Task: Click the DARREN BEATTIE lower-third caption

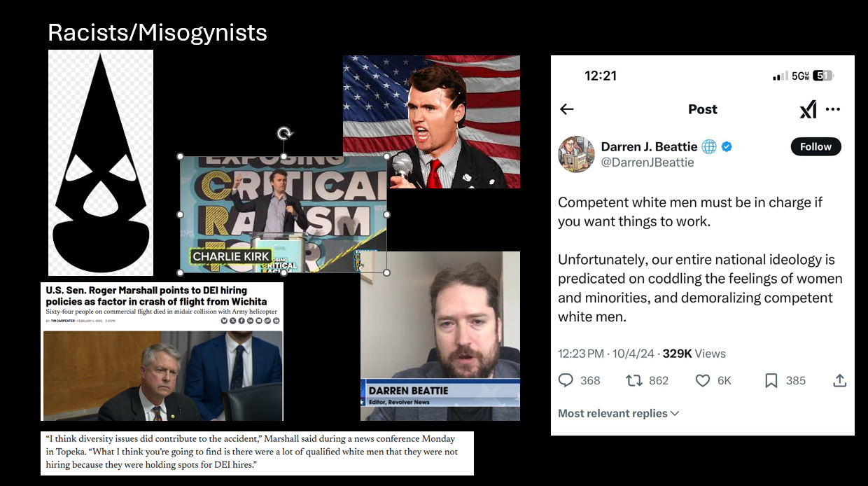Action: pos(408,390)
